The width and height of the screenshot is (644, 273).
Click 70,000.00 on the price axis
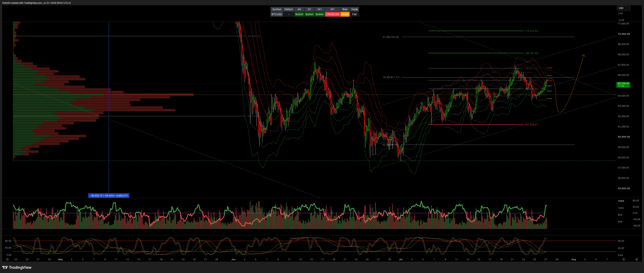pyautogui.click(x=624, y=34)
